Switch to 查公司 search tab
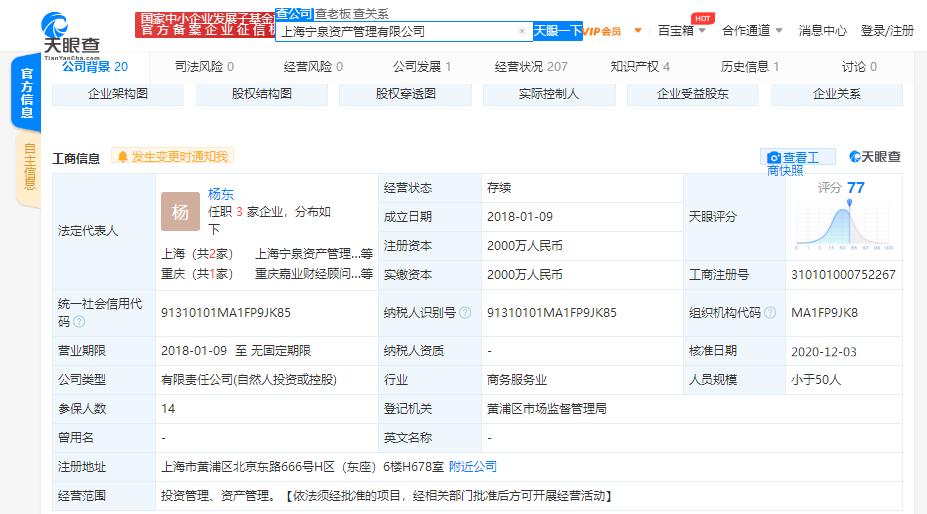Screen dimensions: 927x514 pyautogui.click(x=294, y=14)
